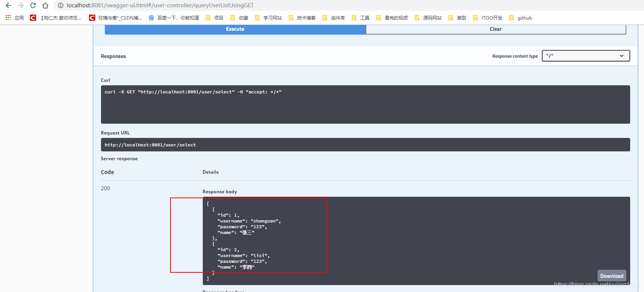Viewport: 644px width, 292px height.
Task: Click the 200 response code
Action: [105, 188]
